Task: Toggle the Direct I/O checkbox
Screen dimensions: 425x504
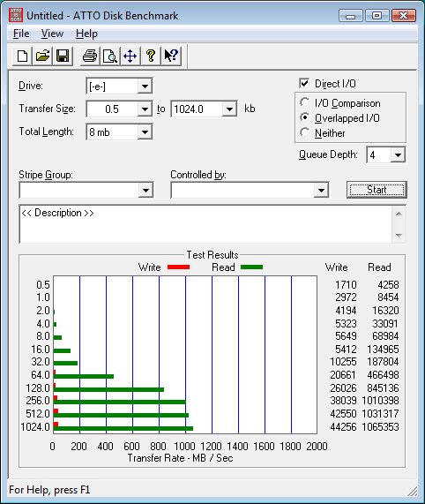Action: click(x=304, y=83)
